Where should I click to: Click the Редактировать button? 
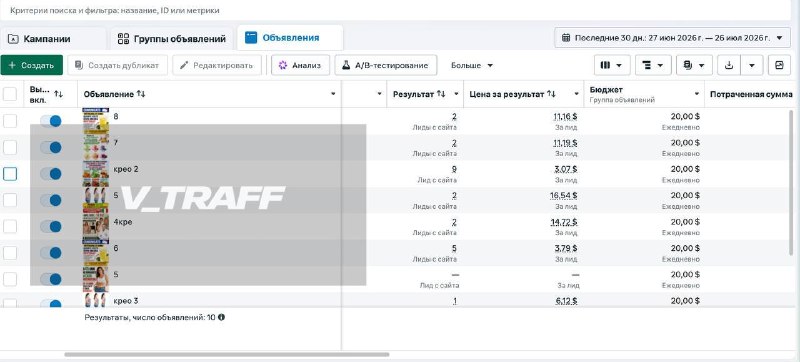(217, 65)
